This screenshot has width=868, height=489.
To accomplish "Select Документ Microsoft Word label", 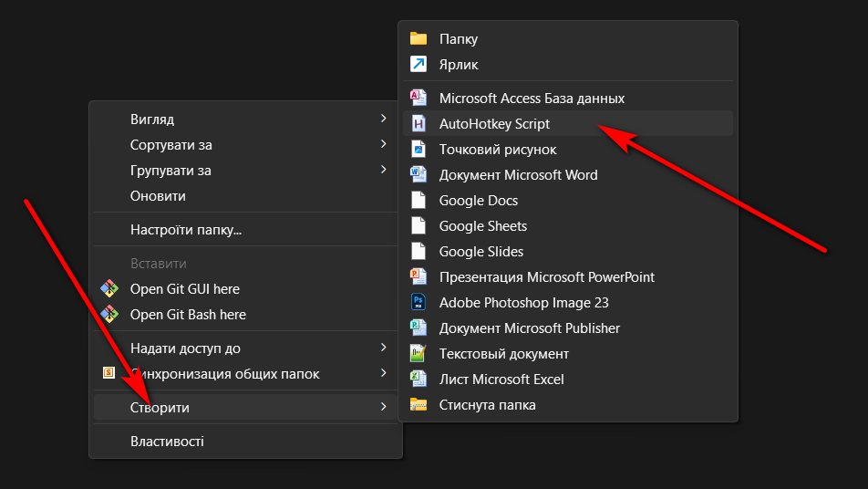I will 518,175.
